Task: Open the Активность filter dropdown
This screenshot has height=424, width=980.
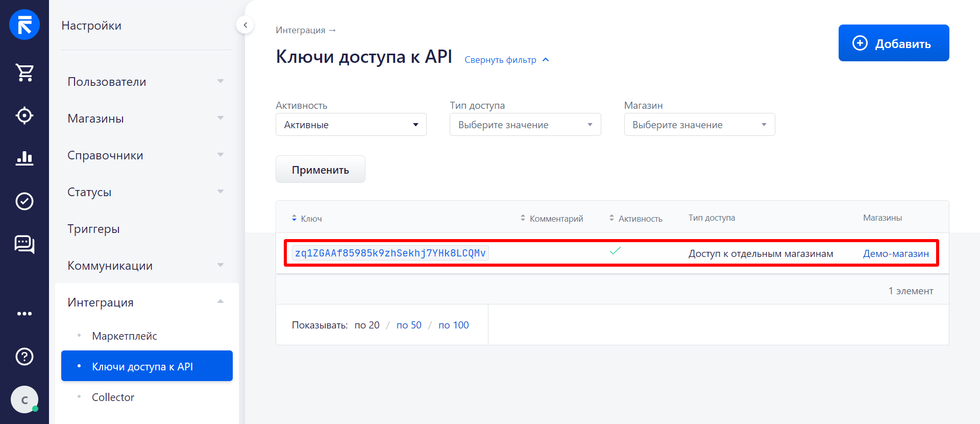Action: tap(351, 125)
